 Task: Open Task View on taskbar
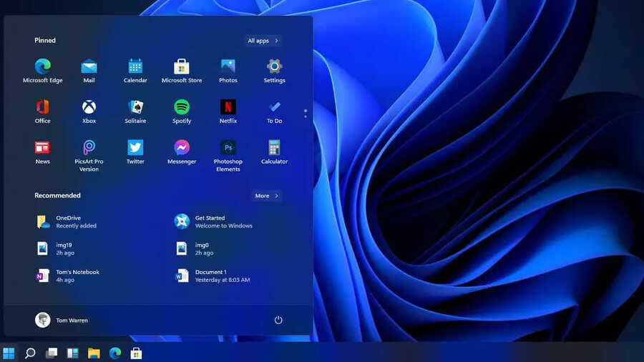pyautogui.click(x=52, y=353)
